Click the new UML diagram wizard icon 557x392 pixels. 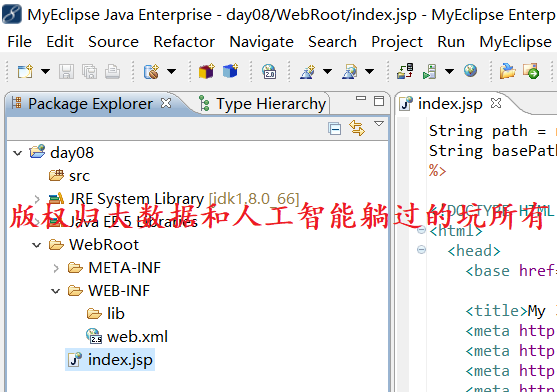tap(308, 71)
